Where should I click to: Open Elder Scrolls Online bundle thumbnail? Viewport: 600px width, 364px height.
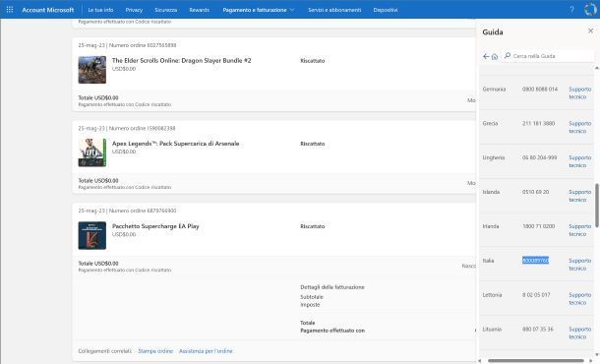pyautogui.click(x=92, y=70)
